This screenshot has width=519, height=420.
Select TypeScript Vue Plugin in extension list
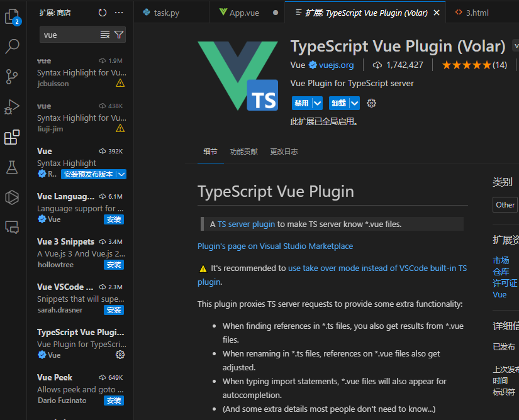(81, 345)
